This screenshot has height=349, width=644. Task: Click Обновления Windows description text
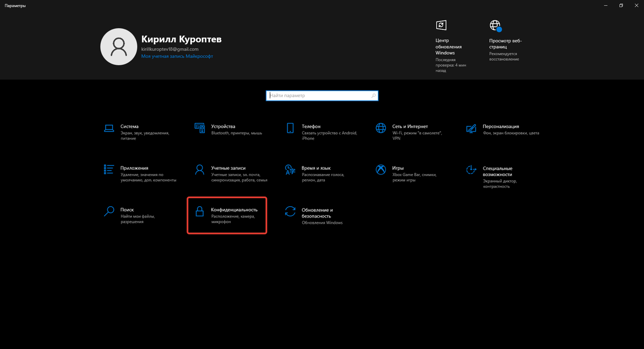pos(322,223)
